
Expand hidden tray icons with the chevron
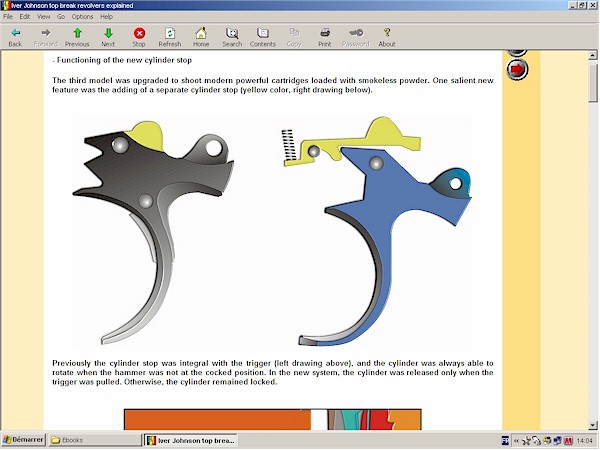pyautogui.click(x=516, y=441)
